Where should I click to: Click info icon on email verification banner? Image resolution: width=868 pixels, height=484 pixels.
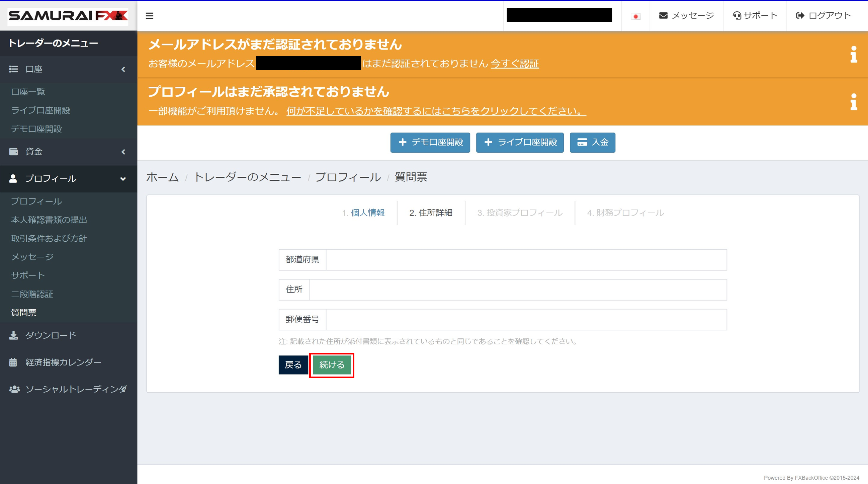click(x=854, y=54)
